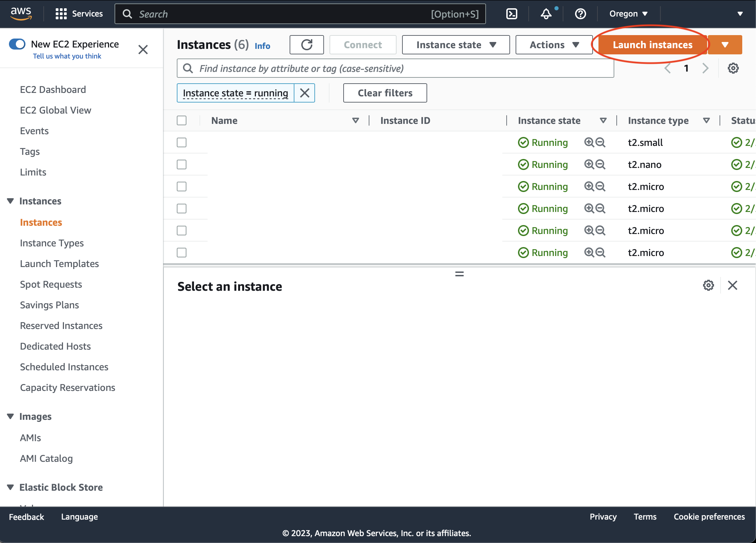The image size is (756, 543).
Task: Select the third t2.micro instance checkbox
Action: [x=182, y=231]
